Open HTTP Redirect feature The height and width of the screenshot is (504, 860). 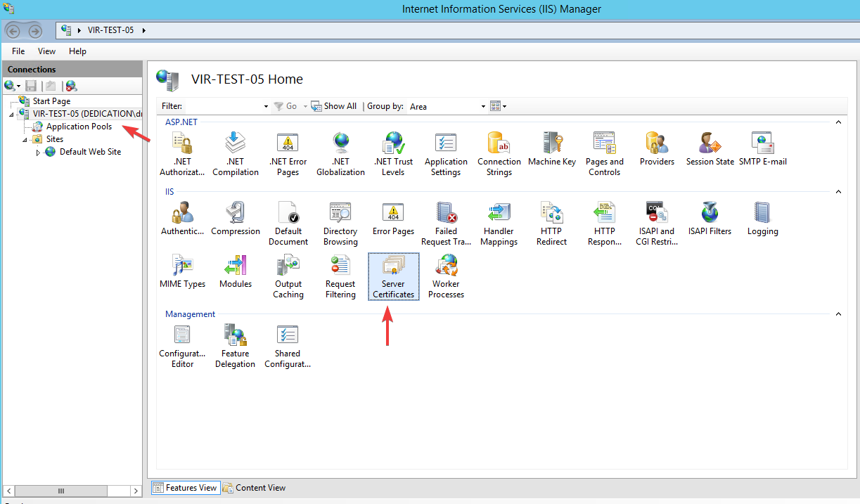pos(552,224)
